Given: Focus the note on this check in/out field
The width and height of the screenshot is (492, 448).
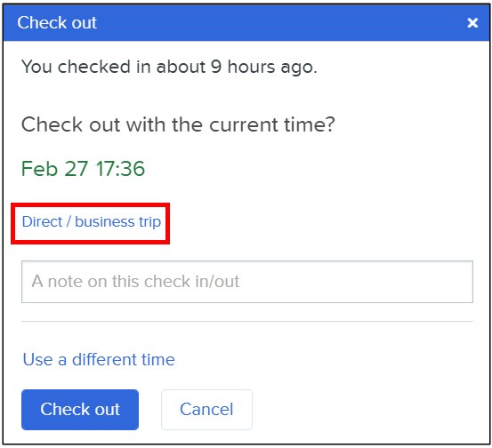Looking at the screenshot, I should tap(247, 282).
